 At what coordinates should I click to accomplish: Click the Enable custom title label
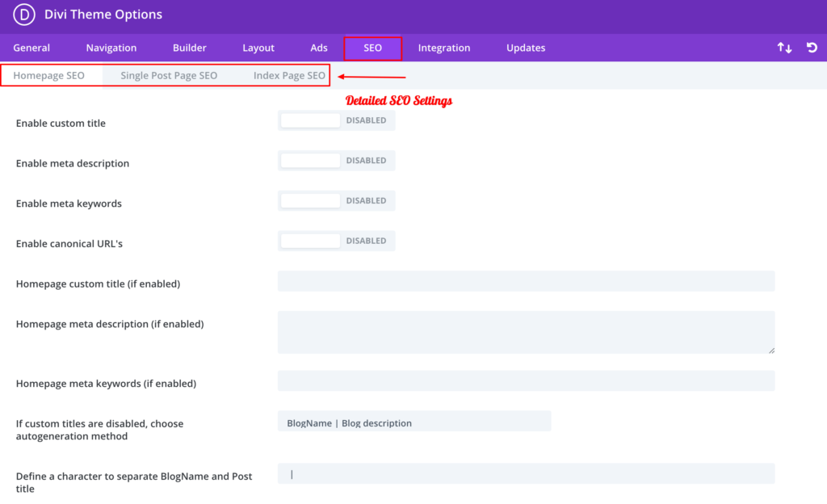(x=61, y=124)
